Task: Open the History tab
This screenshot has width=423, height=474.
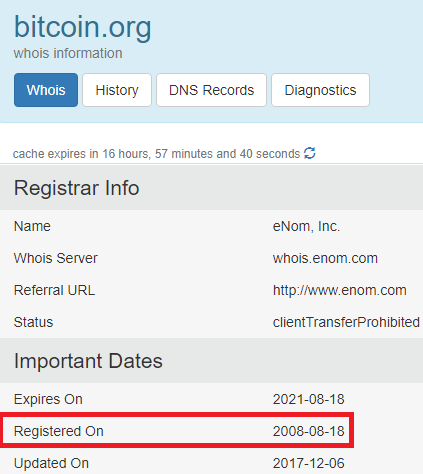Action: coord(117,90)
